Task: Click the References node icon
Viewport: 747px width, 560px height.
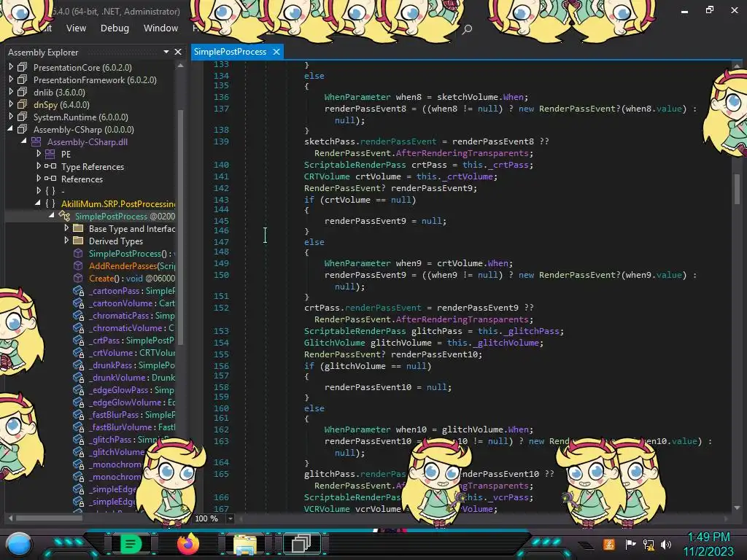Action: click(50, 179)
